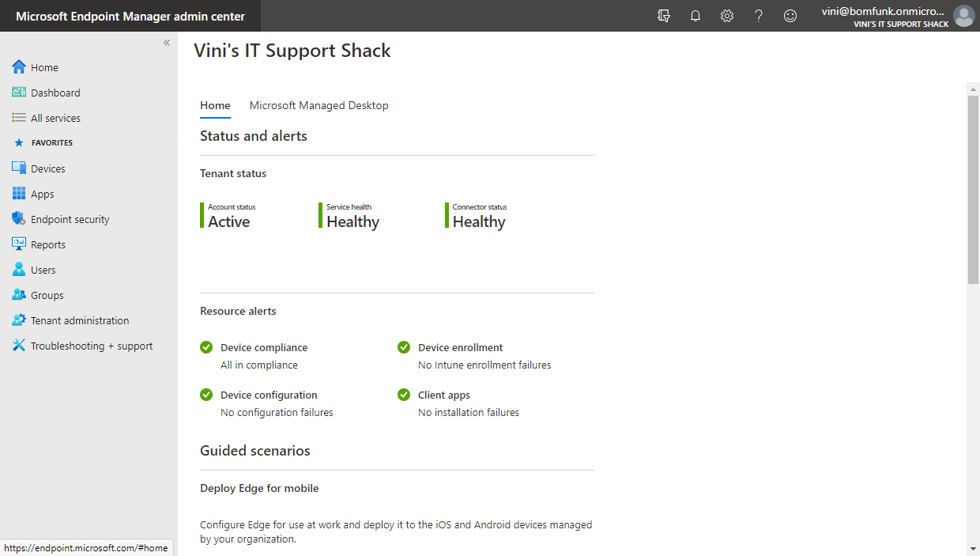Open the Account status Active tile
Image resolution: width=980 pixels, height=556 pixels.
click(x=228, y=216)
